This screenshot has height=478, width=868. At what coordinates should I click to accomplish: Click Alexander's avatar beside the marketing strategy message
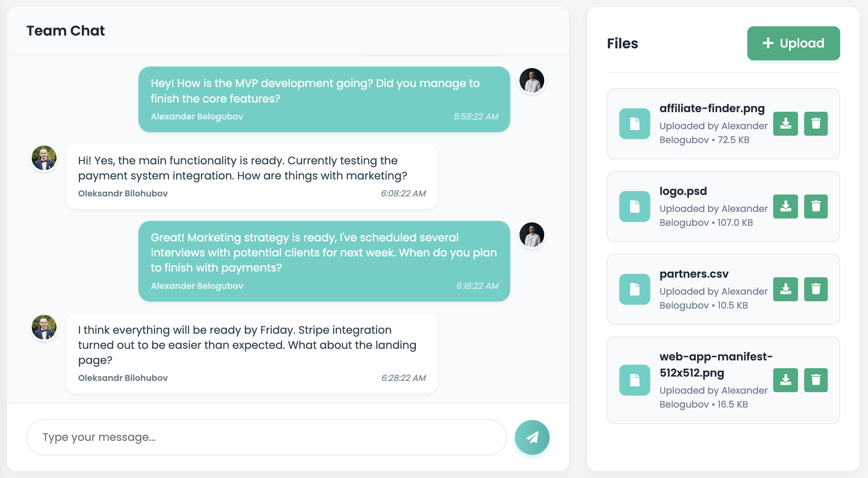click(x=532, y=235)
